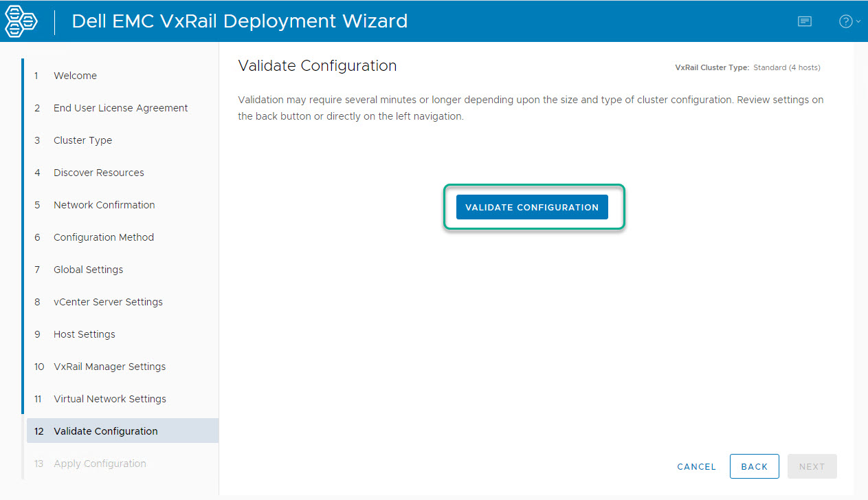The height and width of the screenshot is (500, 868).
Task: Click the Back button
Action: (x=754, y=466)
